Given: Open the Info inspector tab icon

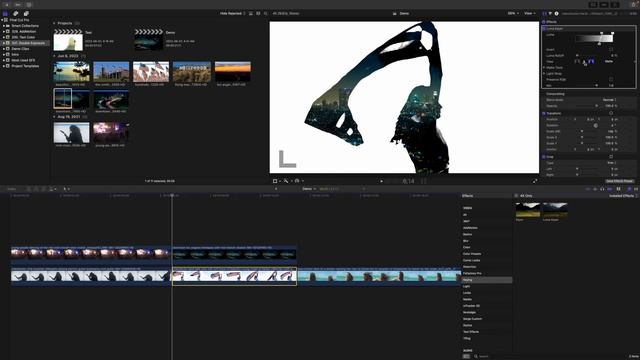Looking at the screenshot, I should pos(556,13).
